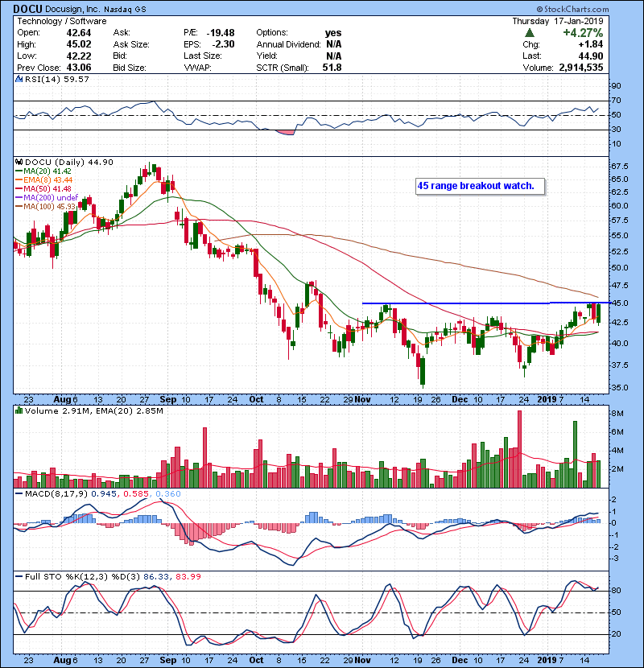The height and width of the screenshot is (668, 644).
Task: Click the MA(20) 41.42 legend entry
Action: 43,171
